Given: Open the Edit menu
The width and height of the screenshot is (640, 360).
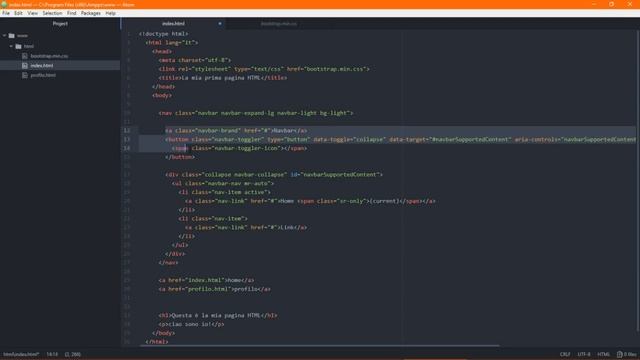Looking at the screenshot, I should coord(18,13).
